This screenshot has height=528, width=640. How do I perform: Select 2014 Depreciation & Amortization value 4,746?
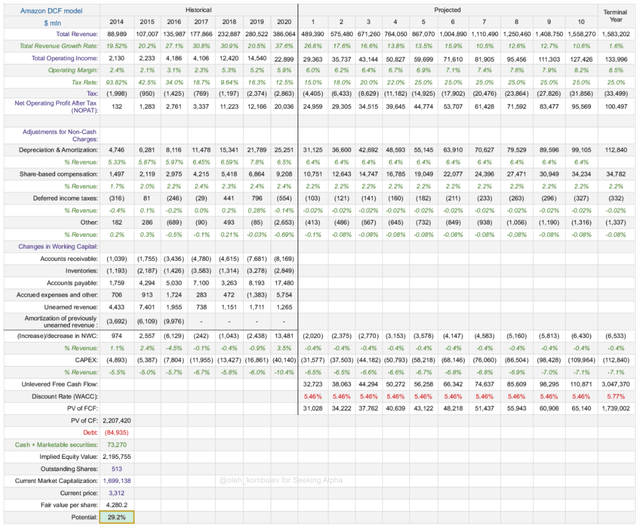(x=117, y=150)
